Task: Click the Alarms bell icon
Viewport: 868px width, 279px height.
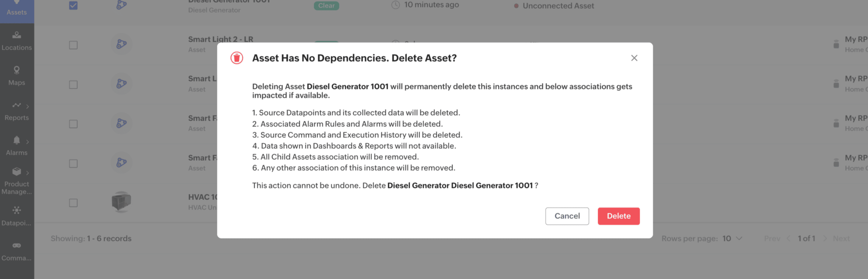Action: coord(16,140)
